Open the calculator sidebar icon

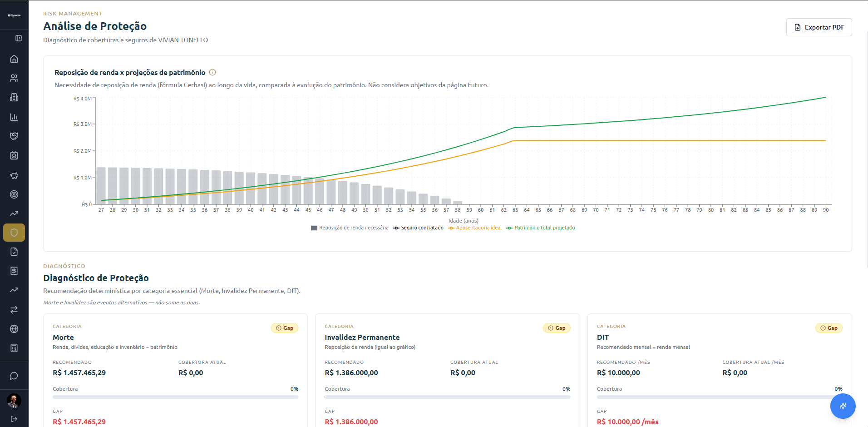(x=14, y=348)
